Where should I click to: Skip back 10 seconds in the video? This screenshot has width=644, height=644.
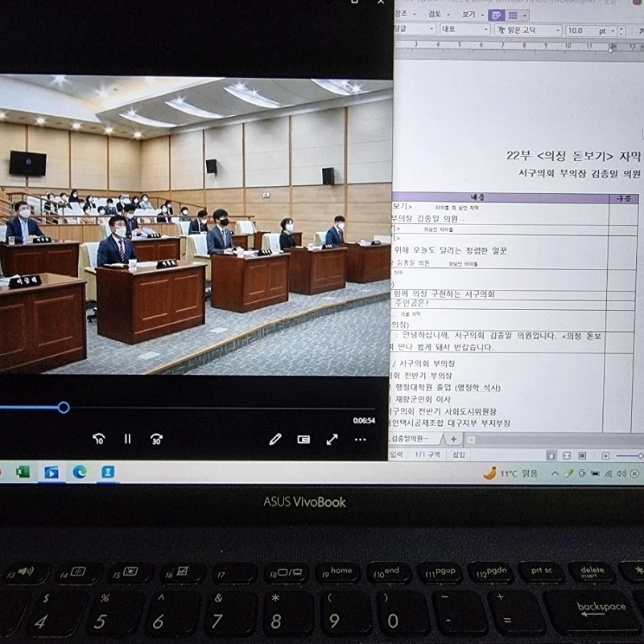pos(98,439)
